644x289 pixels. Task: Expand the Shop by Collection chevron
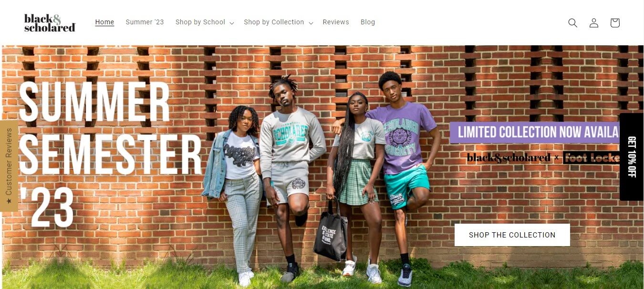click(x=311, y=23)
